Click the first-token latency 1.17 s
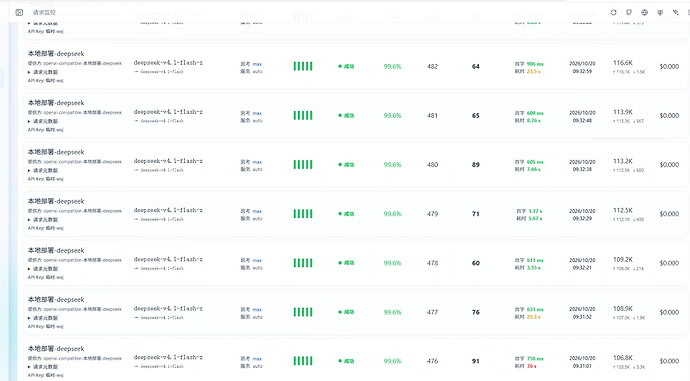 [x=535, y=211]
